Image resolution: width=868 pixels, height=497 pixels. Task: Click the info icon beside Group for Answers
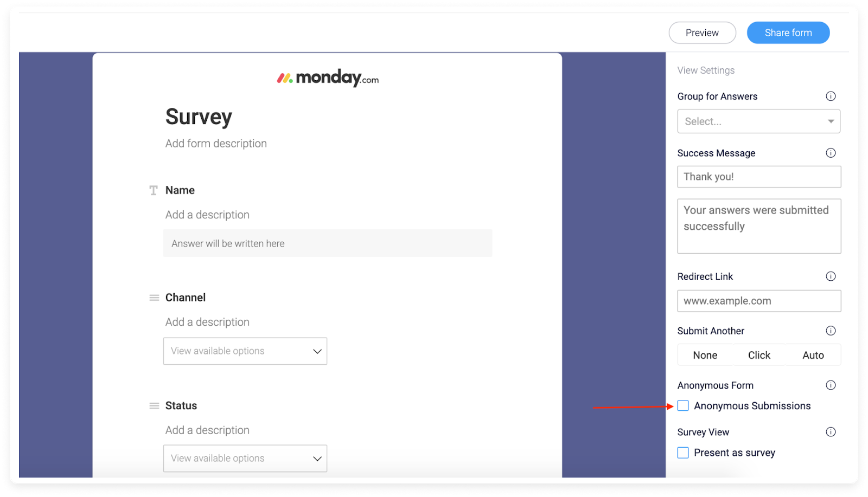(831, 96)
